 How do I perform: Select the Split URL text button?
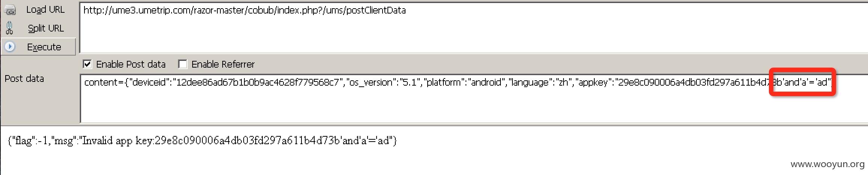point(46,28)
